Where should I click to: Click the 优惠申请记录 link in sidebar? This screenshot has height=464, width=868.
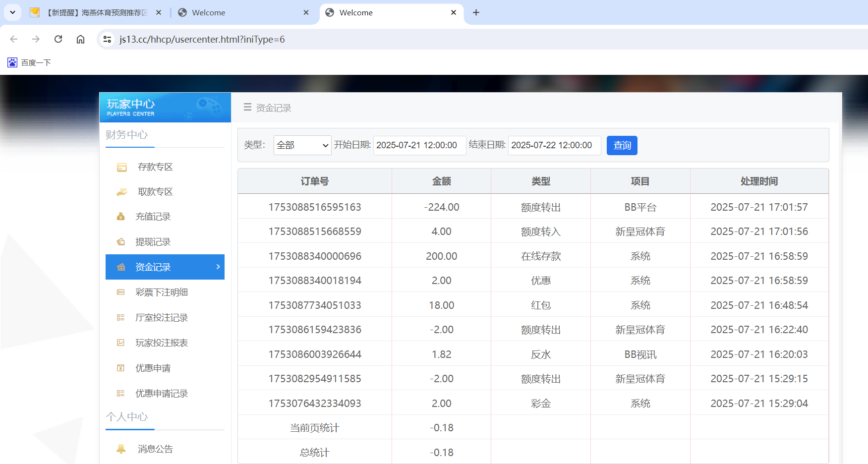(161, 393)
